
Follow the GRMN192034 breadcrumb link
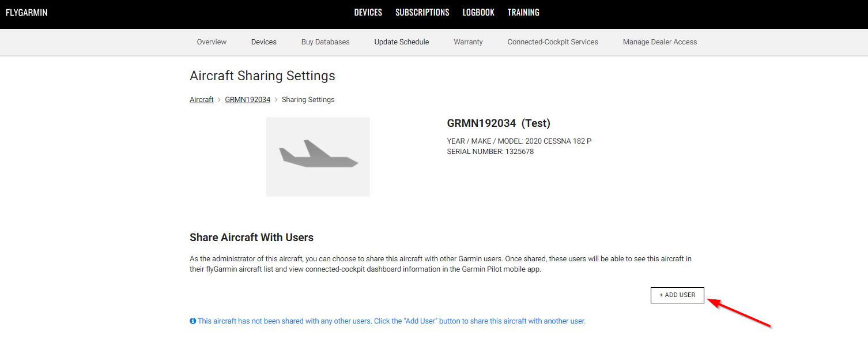pyautogui.click(x=248, y=100)
